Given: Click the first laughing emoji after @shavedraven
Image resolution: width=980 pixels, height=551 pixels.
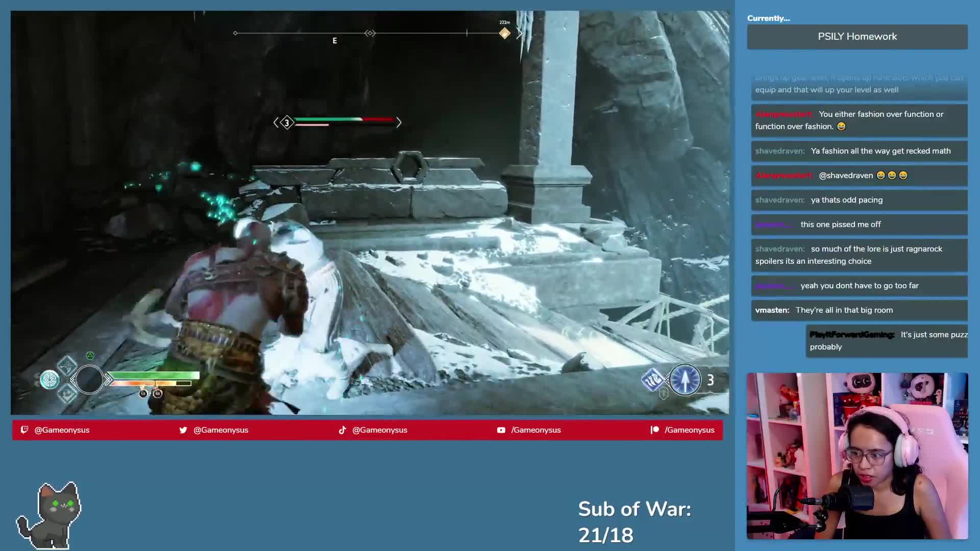Looking at the screenshot, I should click(x=880, y=176).
